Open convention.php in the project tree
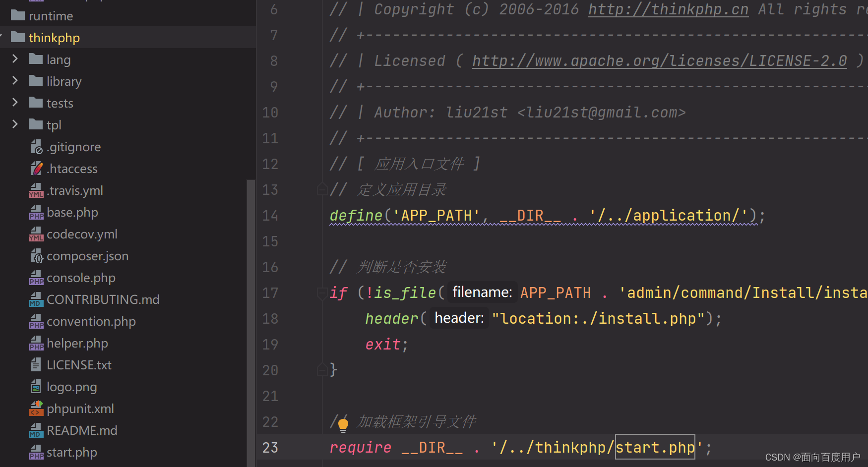The width and height of the screenshot is (868, 467). 91,321
